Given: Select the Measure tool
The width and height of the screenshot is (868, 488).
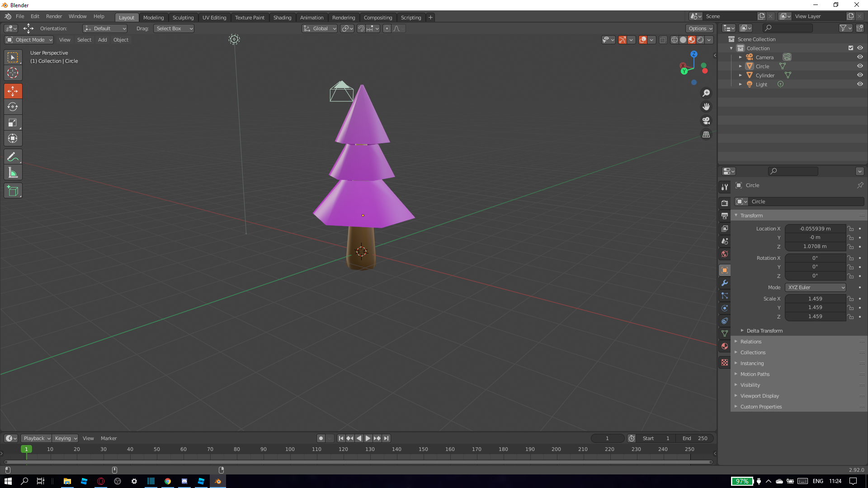Looking at the screenshot, I should [x=13, y=173].
